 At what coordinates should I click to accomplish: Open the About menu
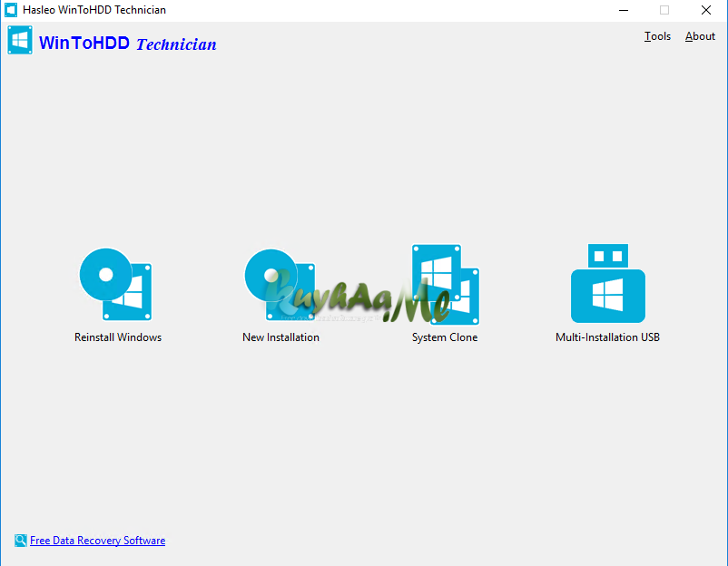click(x=700, y=36)
